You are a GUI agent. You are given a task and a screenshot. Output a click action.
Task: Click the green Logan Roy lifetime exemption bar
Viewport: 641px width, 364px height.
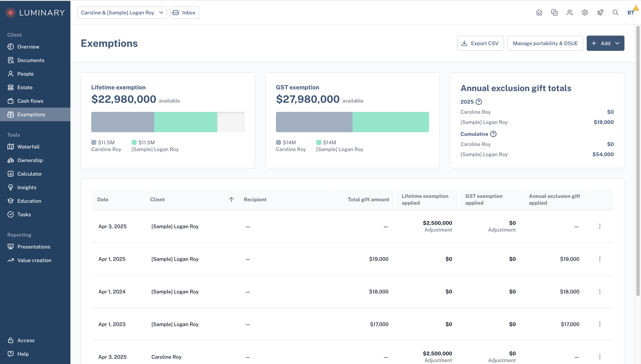(186, 122)
